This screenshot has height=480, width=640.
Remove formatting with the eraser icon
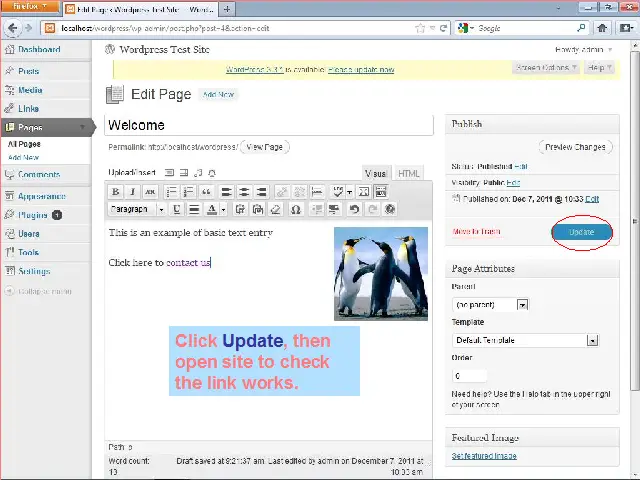point(276,209)
